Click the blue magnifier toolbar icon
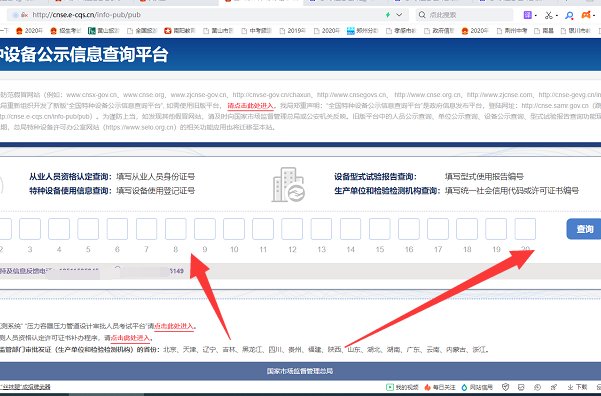This screenshot has width=601, height=396. [x=569, y=15]
